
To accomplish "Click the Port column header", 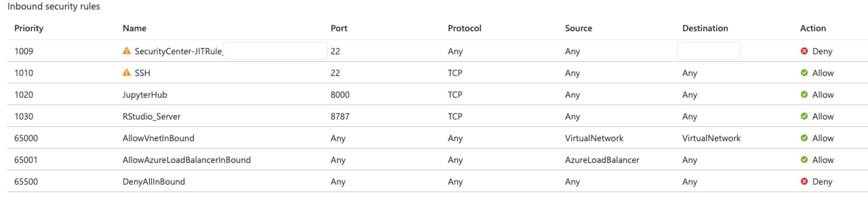I will tap(339, 28).
